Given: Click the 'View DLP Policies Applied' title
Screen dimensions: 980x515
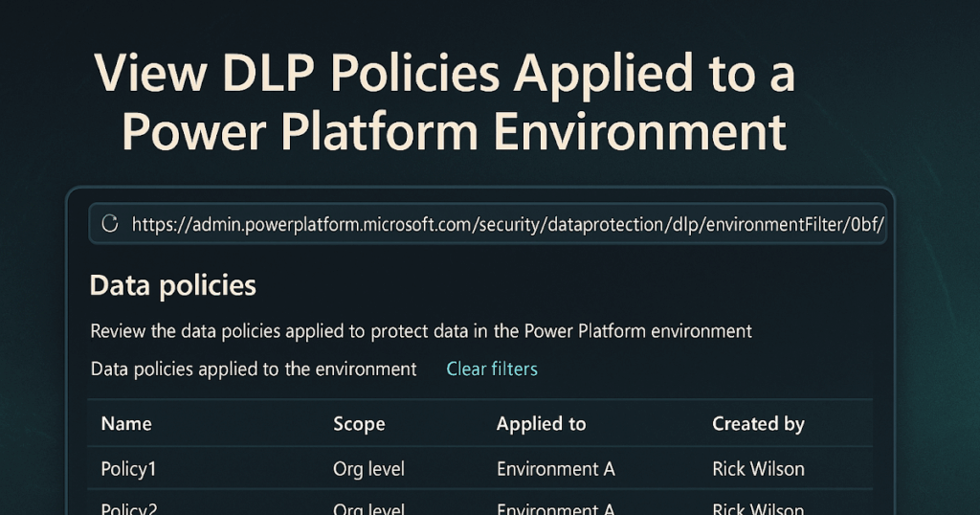Looking at the screenshot, I should point(445,101).
